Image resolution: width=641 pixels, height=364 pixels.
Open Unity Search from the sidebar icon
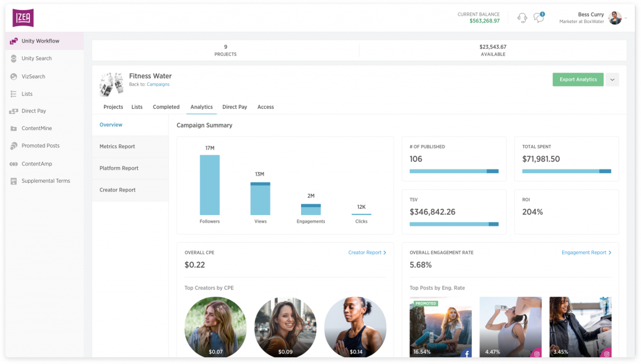coord(14,59)
